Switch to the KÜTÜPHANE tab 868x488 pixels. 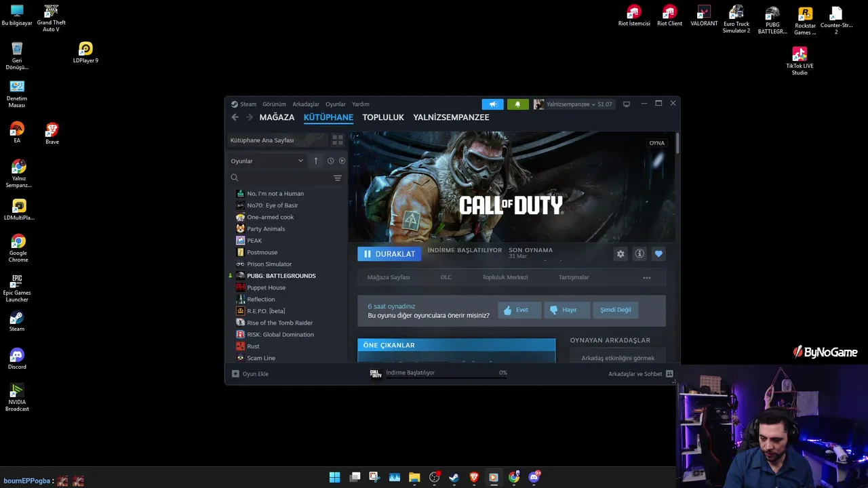(328, 117)
